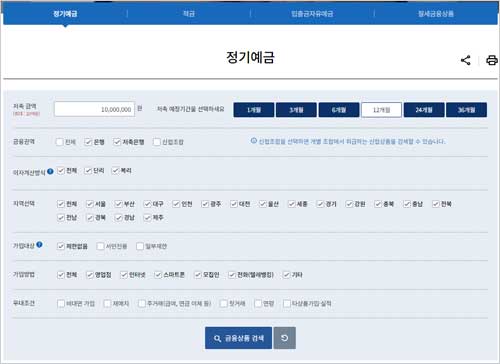This screenshot has width=500, height=364.
Task: Select the 12개월 period button
Action: (381, 110)
